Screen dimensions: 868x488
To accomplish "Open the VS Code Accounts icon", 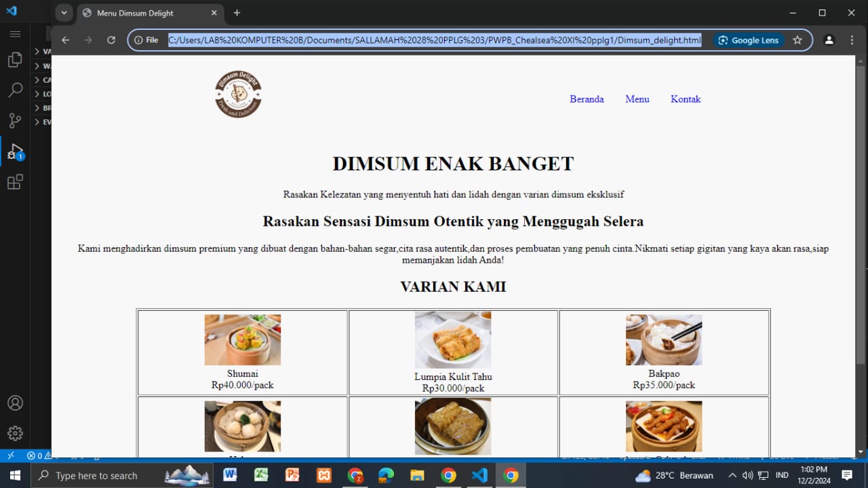I will 15,402.
